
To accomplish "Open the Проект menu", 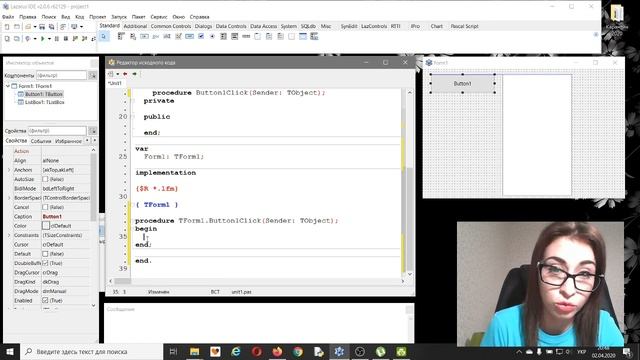I will pos(98,17).
